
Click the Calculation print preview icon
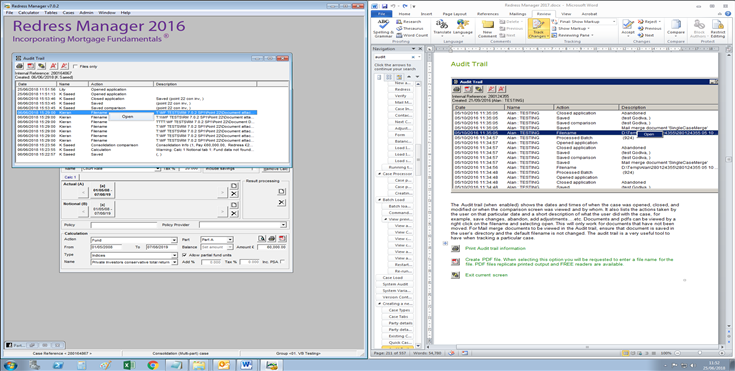point(262,239)
